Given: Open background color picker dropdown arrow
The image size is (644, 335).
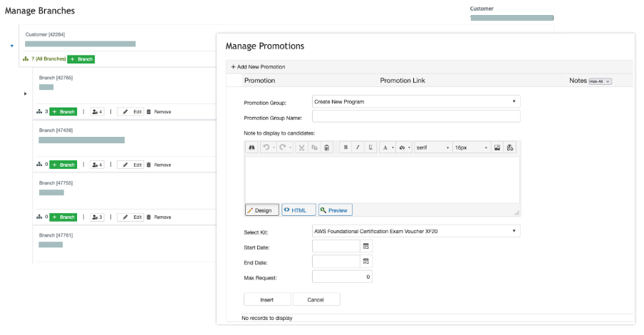Looking at the screenshot, I should click(x=409, y=148).
